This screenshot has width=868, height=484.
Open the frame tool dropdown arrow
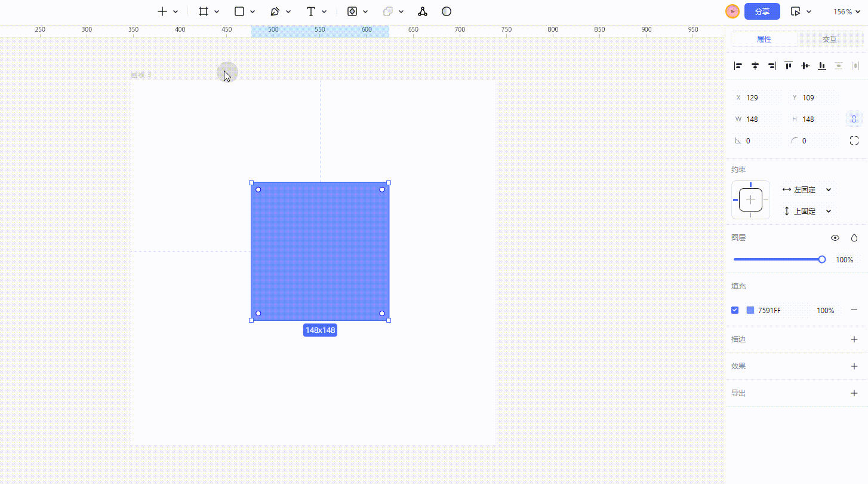(x=217, y=12)
